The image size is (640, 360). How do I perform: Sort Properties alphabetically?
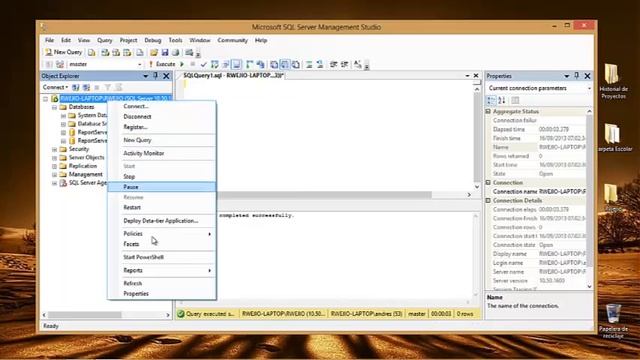point(502,100)
